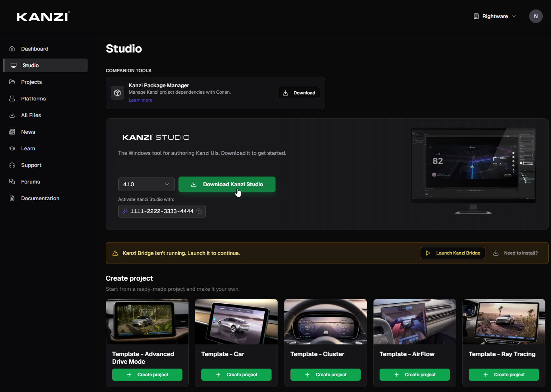Open Documentation from the sidebar
The width and height of the screenshot is (551, 392).
pos(45,198)
